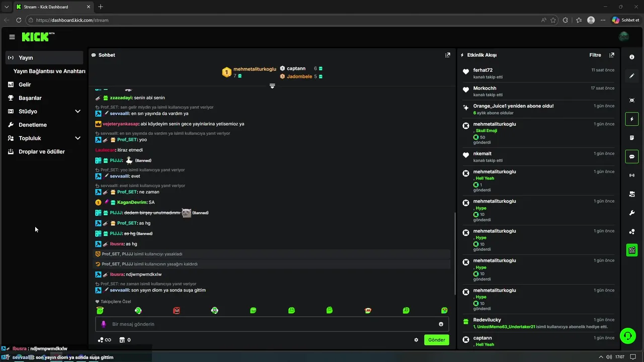644x362 pixels.
Task: Click the wrench tools icon in right sidebar
Action: pos(632,213)
